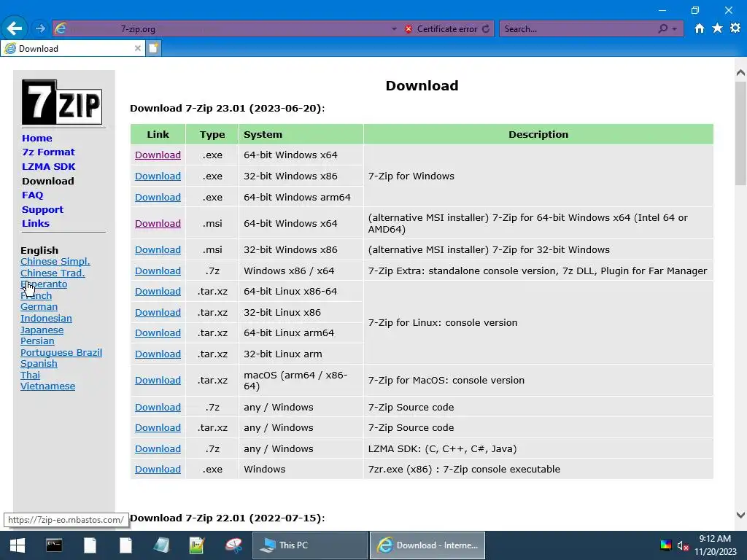The width and height of the screenshot is (747, 560).
Task: Click the browser Forward arrow button
Action: [40, 28]
